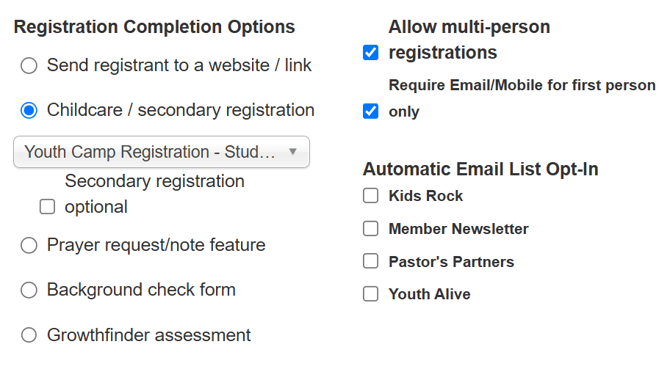Select Background check form radio button
This screenshot has height=369, width=670.
(29, 290)
